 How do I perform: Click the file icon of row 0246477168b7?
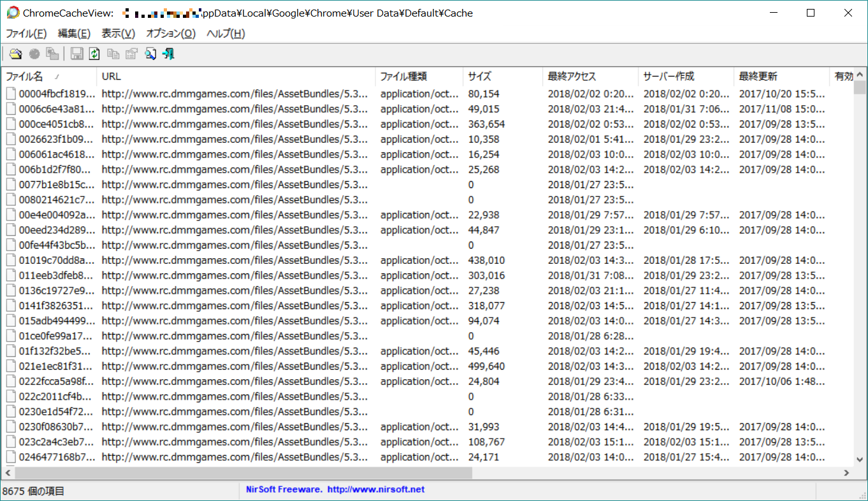(x=11, y=457)
